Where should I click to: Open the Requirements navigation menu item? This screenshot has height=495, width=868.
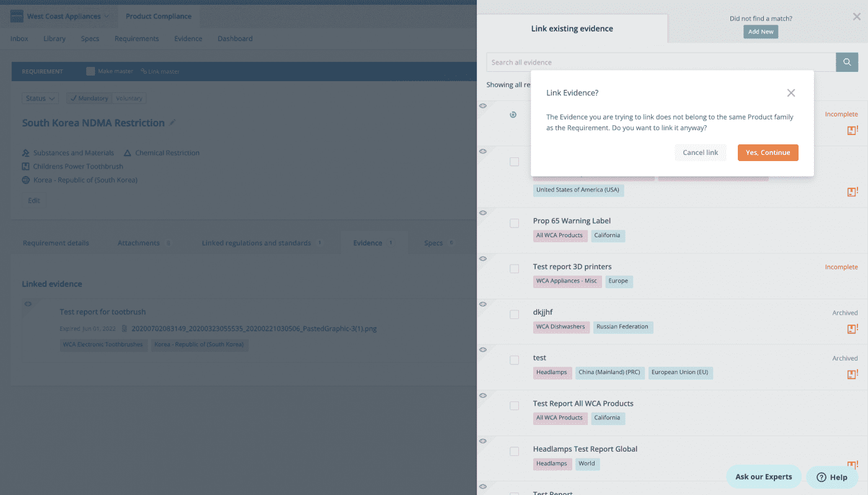tap(136, 38)
